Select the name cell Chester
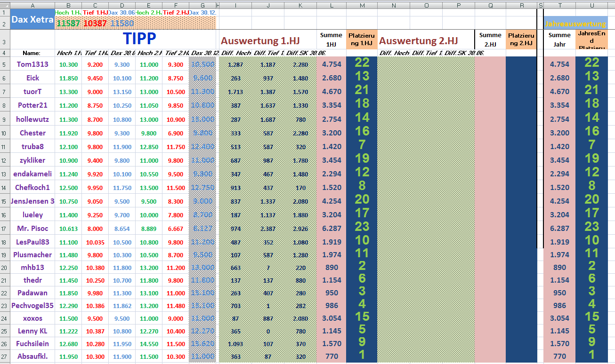615x364 pixels. [x=32, y=133]
